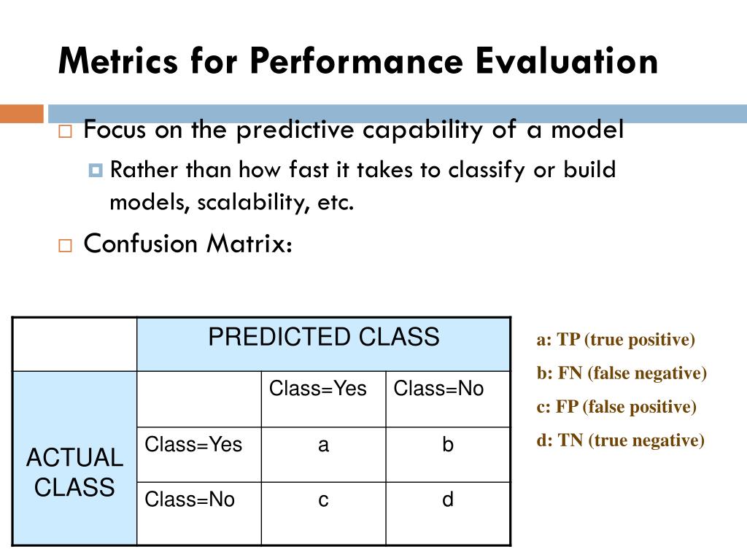Click the square bullet before 'Confusion Matrix'
The width and height of the screenshot is (747, 560).
pos(65,246)
